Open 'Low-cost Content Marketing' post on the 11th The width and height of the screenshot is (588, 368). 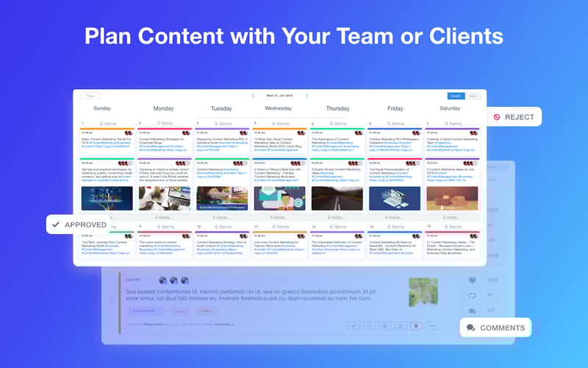(280, 245)
